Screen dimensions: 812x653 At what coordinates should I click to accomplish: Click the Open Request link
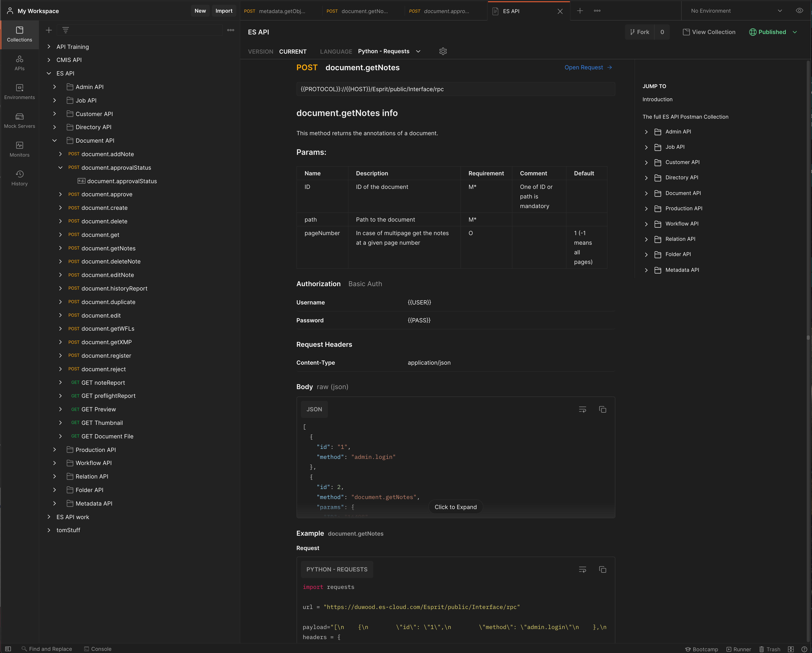[x=588, y=67]
